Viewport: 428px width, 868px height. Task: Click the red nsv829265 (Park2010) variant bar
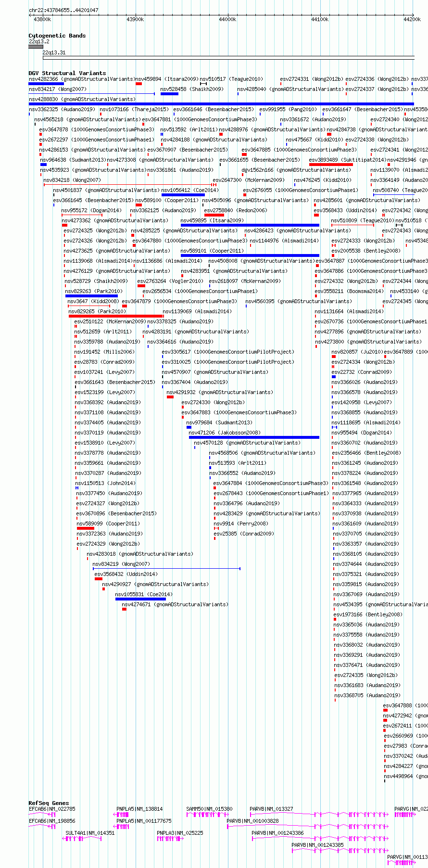tap(116, 316)
